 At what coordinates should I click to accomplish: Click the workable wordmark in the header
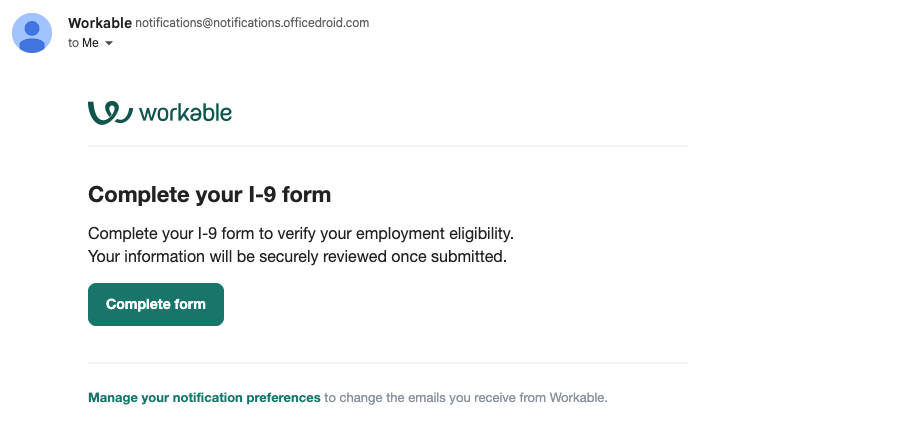pos(186,113)
